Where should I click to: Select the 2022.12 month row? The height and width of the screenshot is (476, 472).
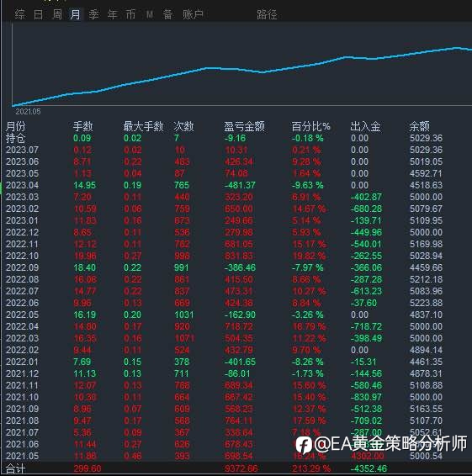[x=224, y=233]
